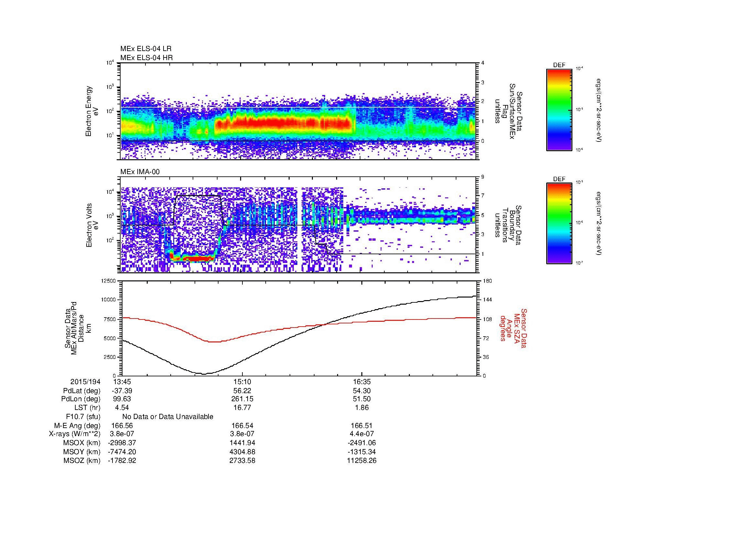
Task: Click the red 'MEx SZA Angle' axis label
Action: 513,328
